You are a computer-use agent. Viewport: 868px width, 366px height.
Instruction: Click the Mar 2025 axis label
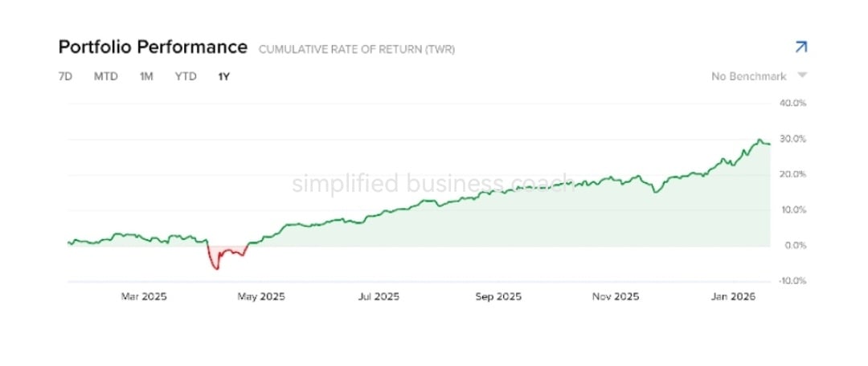coord(144,297)
